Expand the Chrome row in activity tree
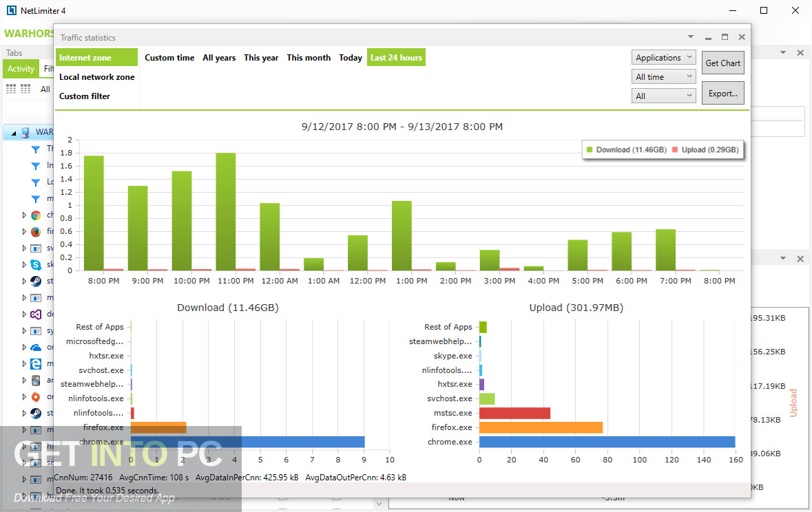The width and height of the screenshot is (812, 512). pyautogui.click(x=24, y=215)
